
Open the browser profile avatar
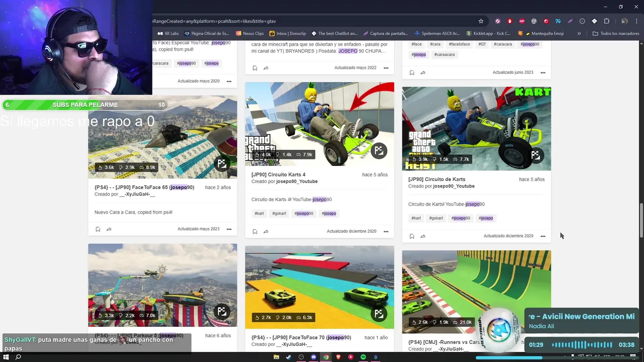[624, 21]
